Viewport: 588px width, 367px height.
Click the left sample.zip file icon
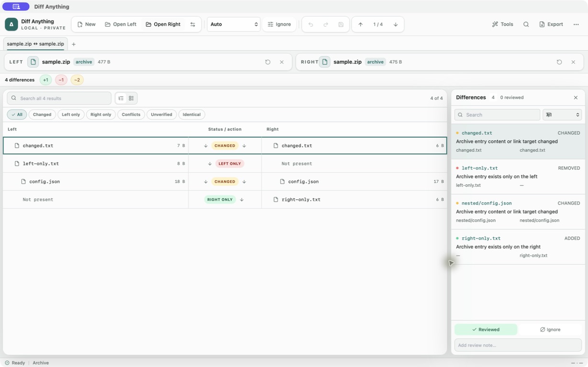click(x=33, y=62)
